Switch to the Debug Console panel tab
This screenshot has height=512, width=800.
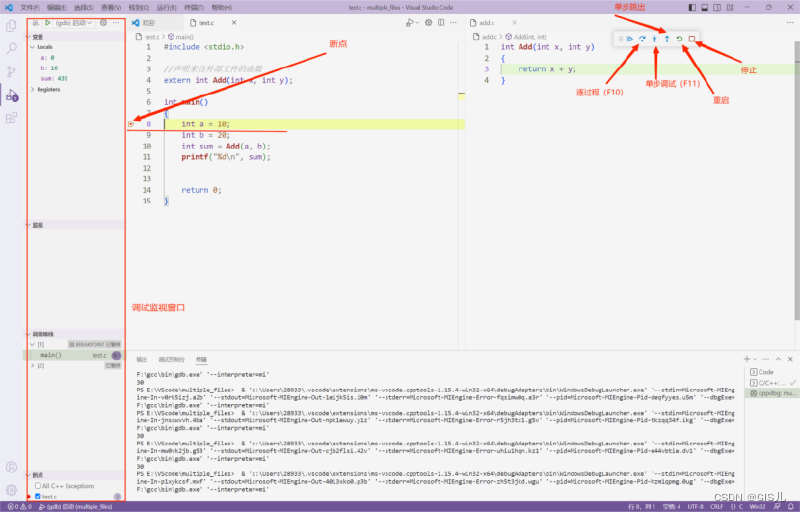click(x=171, y=360)
